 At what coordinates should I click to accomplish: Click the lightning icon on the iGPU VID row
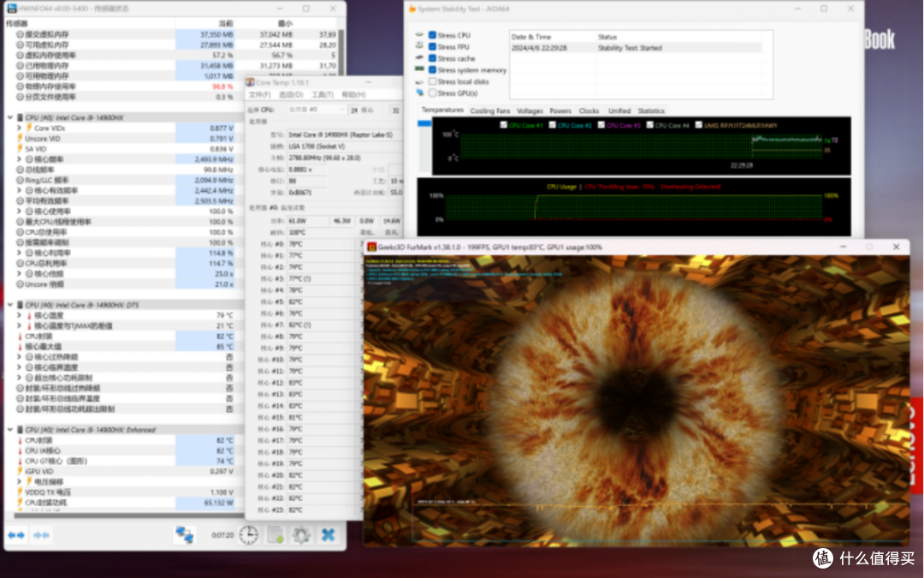(20, 471)
